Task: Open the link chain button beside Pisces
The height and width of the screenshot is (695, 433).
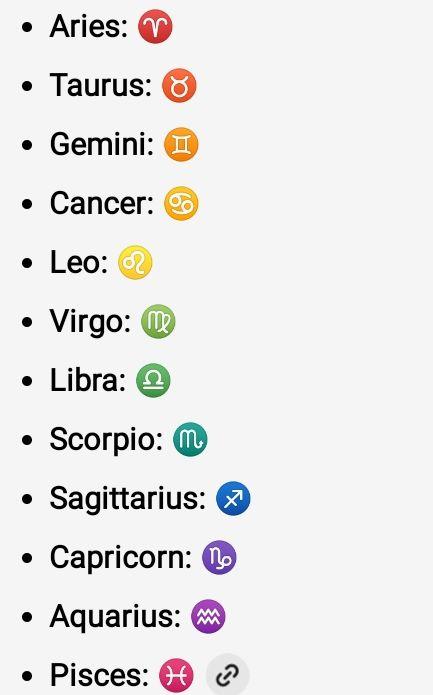Action: coord(228,675)
